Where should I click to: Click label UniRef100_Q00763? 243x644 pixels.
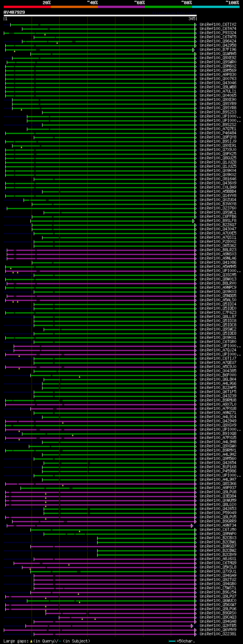coord(218,79)
